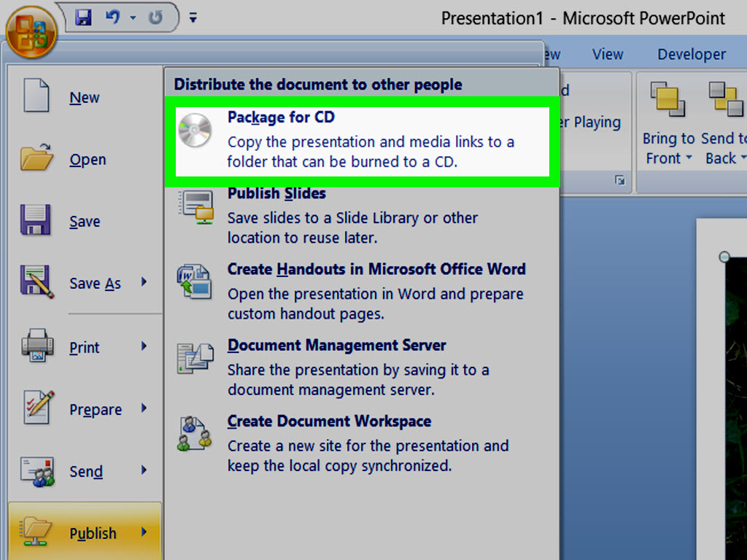Choose Save from the Office menu
Image resolution: width=747 pixels, height=560 pixels.
coord(85,222)
